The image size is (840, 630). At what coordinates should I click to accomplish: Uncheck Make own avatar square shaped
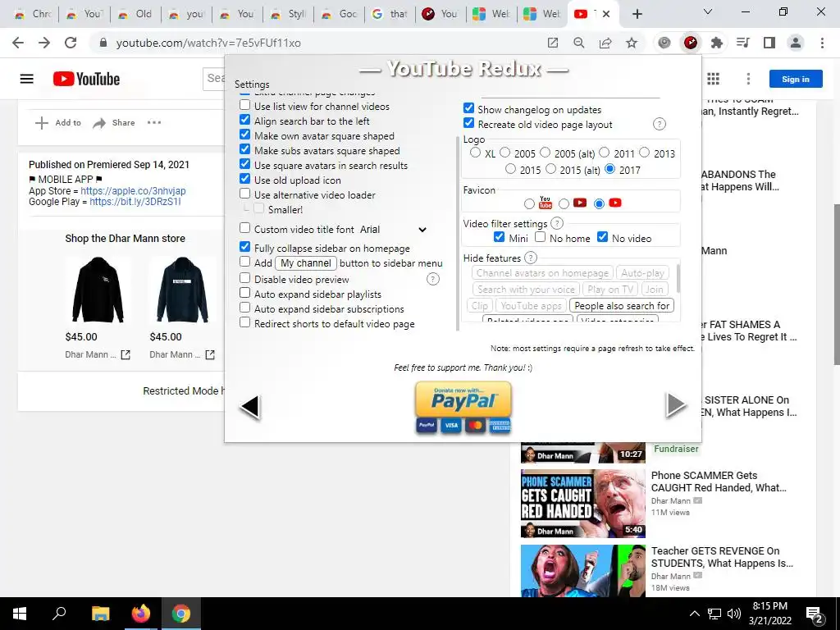tap(244, 135)
